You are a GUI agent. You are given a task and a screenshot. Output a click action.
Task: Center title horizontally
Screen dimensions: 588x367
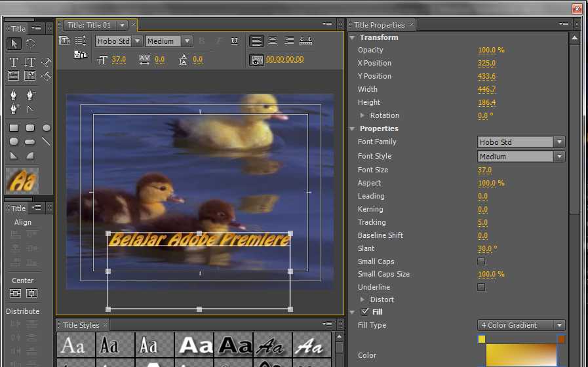pyautogui.click(x=31, y=293)
